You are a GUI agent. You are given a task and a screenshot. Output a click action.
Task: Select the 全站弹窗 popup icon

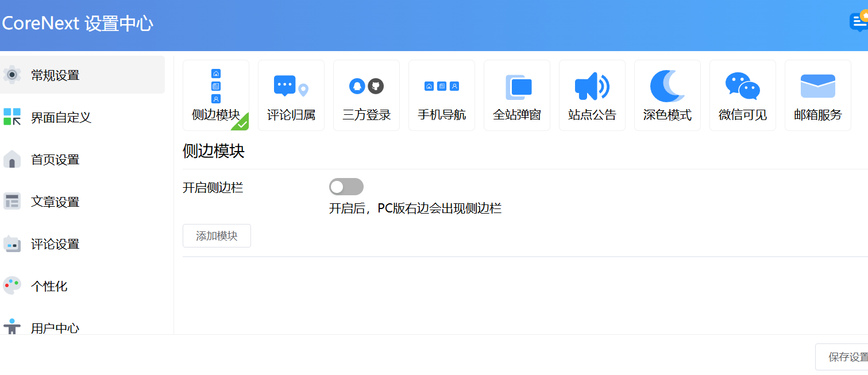click(x=517, y=87)
